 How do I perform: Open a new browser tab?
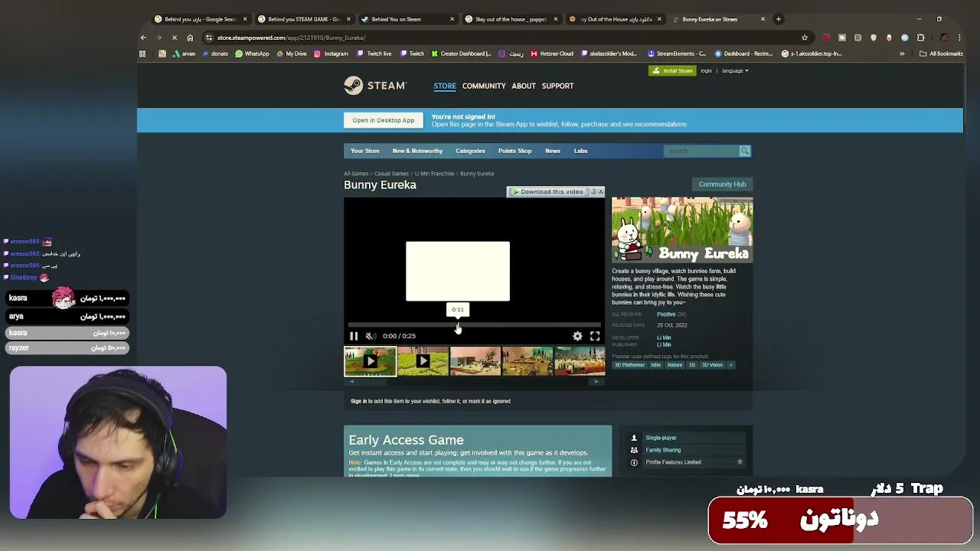(779, 19)
